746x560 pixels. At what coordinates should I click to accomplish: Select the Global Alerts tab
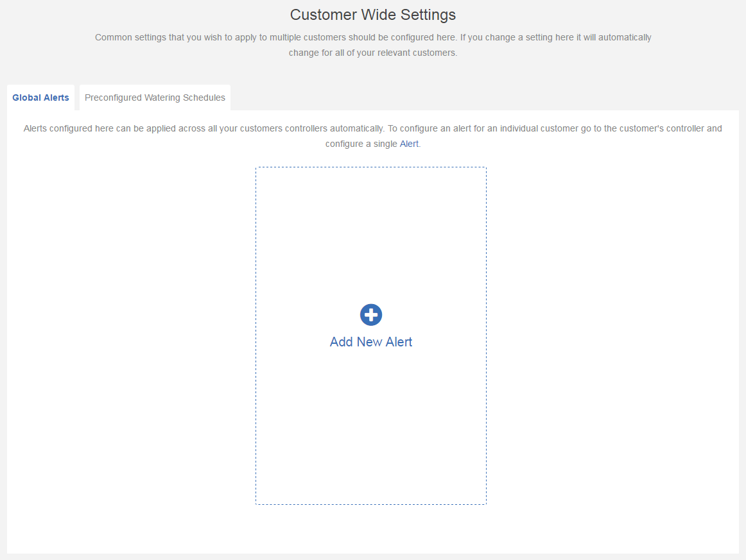click(x=40, y=98)
